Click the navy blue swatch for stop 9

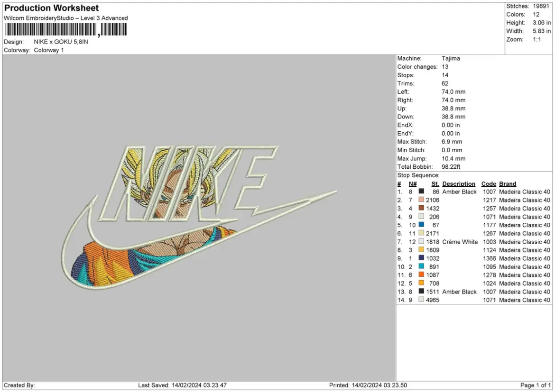pos(421,258)
